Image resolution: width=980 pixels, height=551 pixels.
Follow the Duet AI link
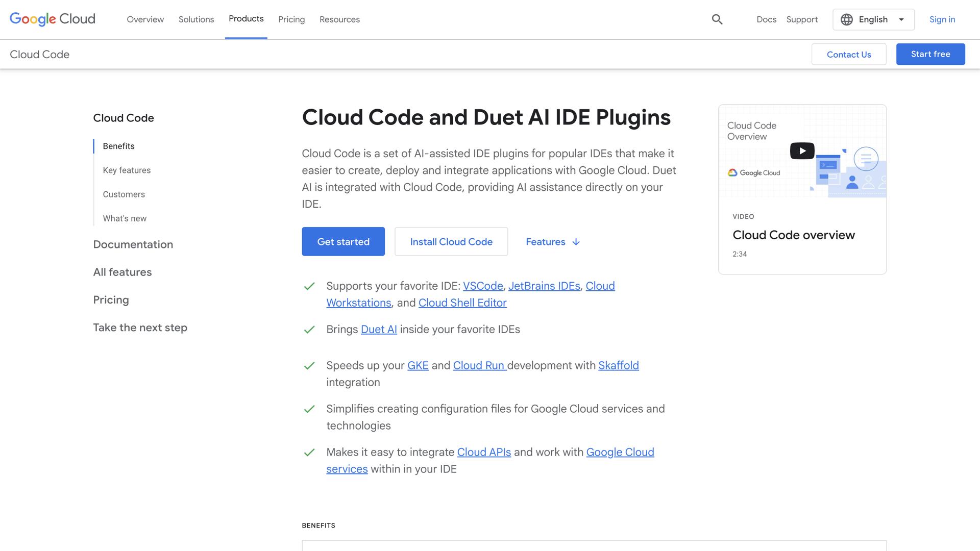point(379,329)
